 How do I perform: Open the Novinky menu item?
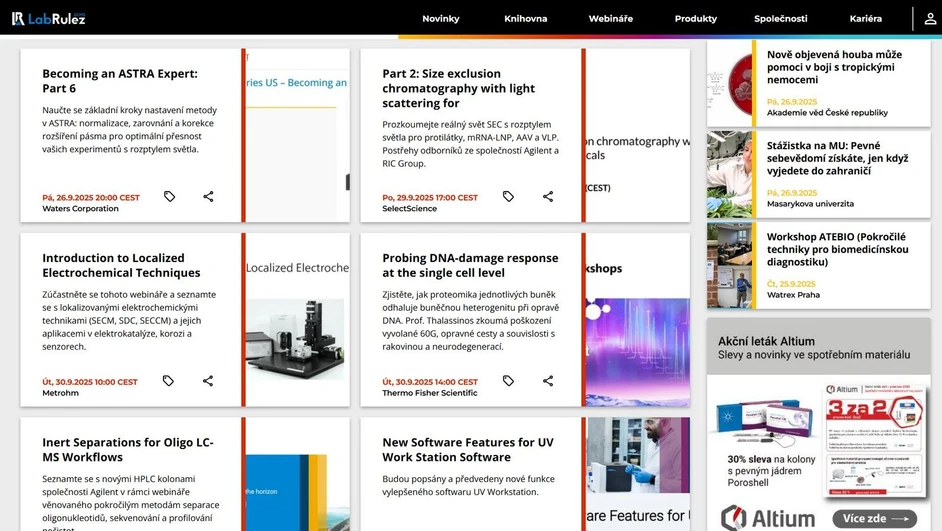coord(440,19)
